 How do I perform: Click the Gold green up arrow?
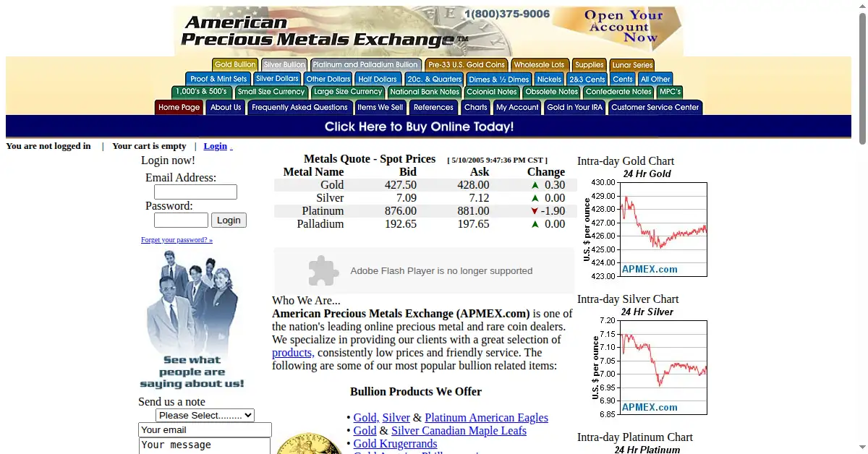535,185
